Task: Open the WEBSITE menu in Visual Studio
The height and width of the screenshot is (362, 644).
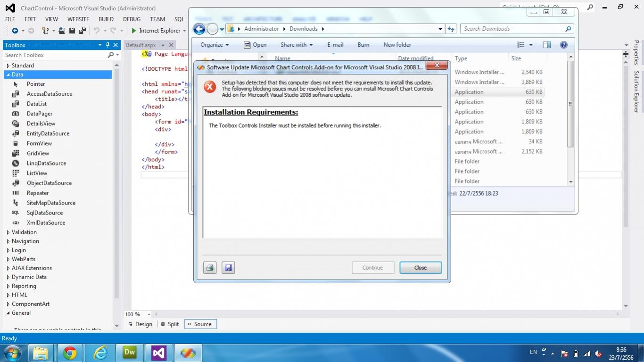Action: [x=78, y=19]
